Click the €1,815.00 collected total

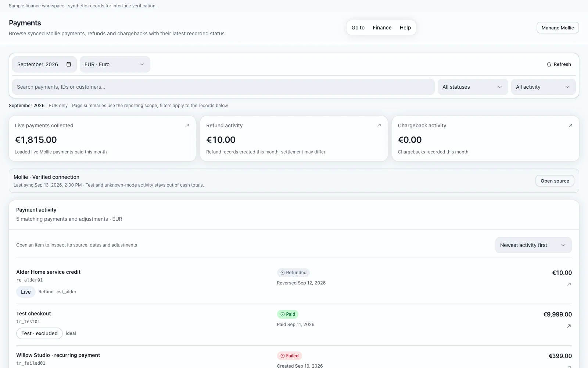pyautogui.click(x=36, y=140)
